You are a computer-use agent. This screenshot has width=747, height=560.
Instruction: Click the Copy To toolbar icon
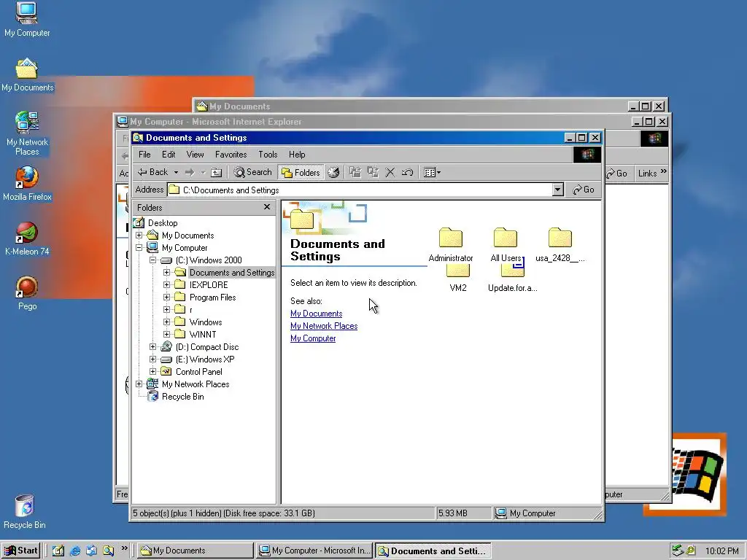(x=373, y=172)
